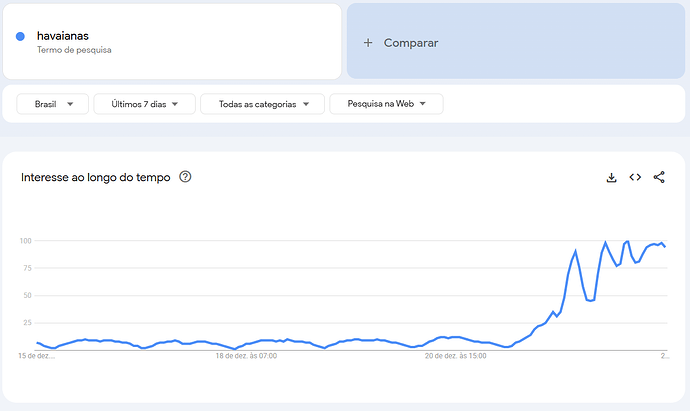Expand the Todas as categorias dropdown
This screenshot has height=411, width=690.
[x=263, y=104]
